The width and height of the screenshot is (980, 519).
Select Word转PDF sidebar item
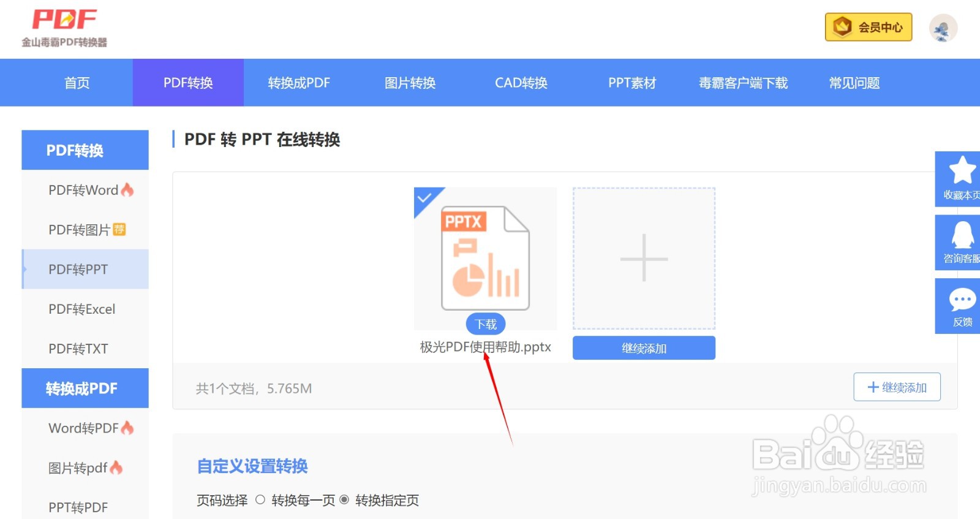(x=85, y=428)
